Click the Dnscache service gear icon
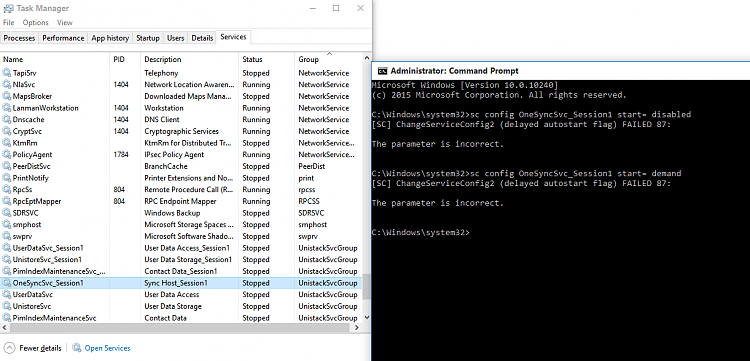This screenshot has height=361, width=750. pyautogui.click(x=6, y=120)
